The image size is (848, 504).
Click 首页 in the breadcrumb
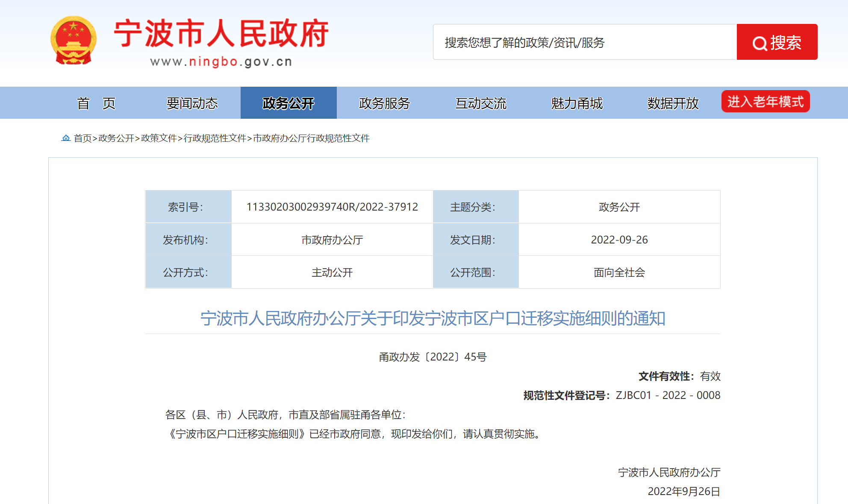[x=82, y=138]
